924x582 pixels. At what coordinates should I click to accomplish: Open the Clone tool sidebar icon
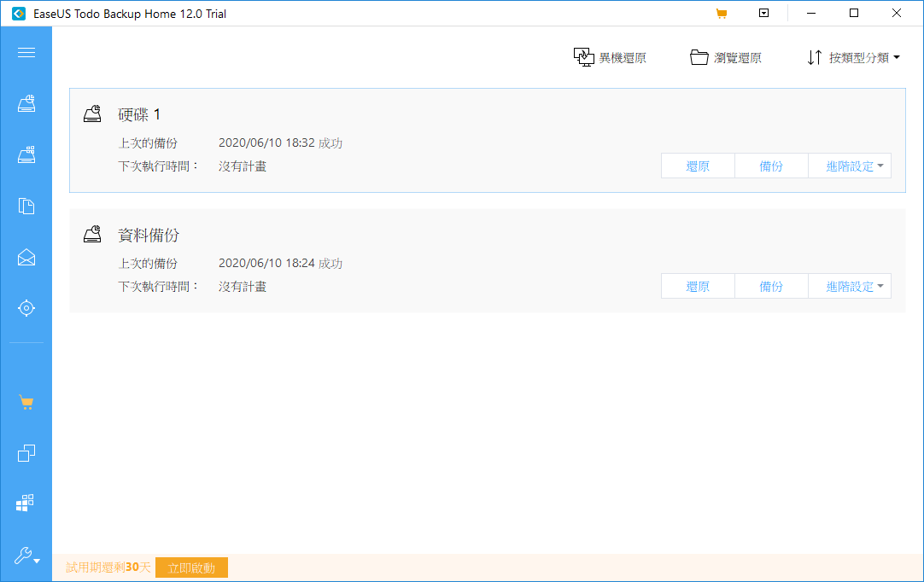(x=26, y=453)
